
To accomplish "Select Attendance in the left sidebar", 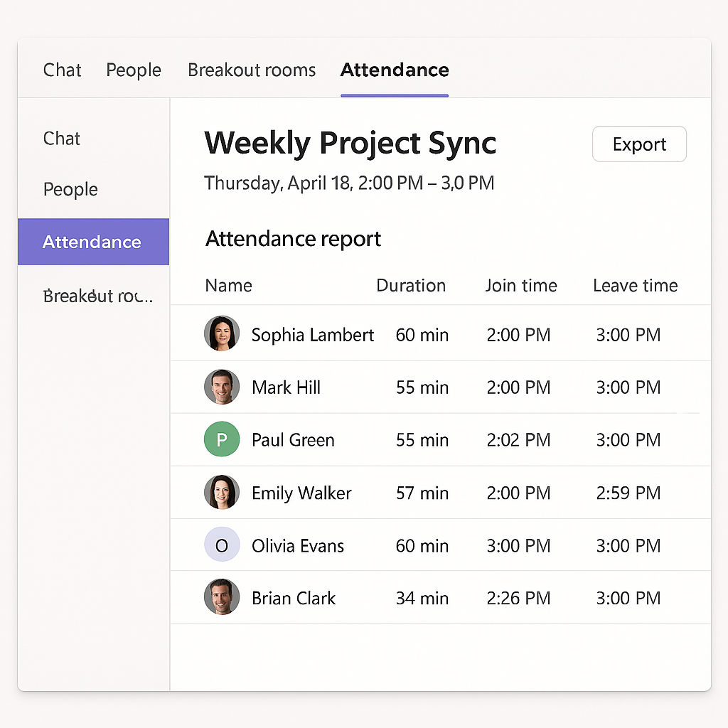I will pyautogui.click(x=93, y=242).
